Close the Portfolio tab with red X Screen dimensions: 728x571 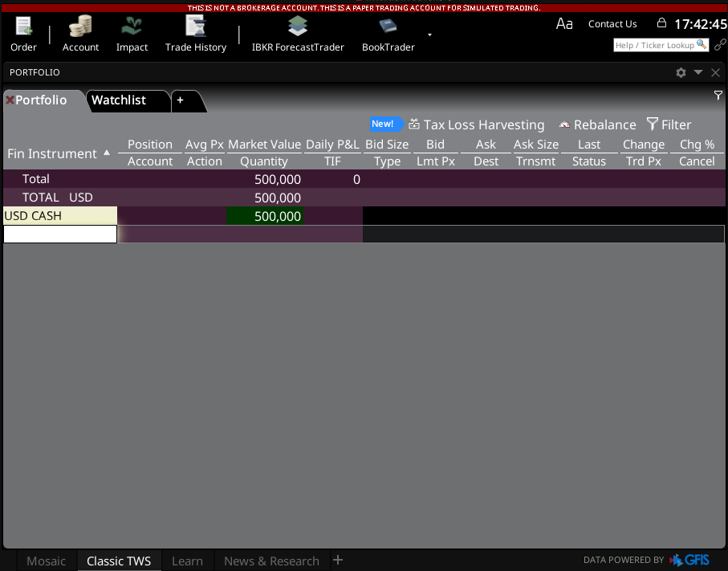pos(10,100)
